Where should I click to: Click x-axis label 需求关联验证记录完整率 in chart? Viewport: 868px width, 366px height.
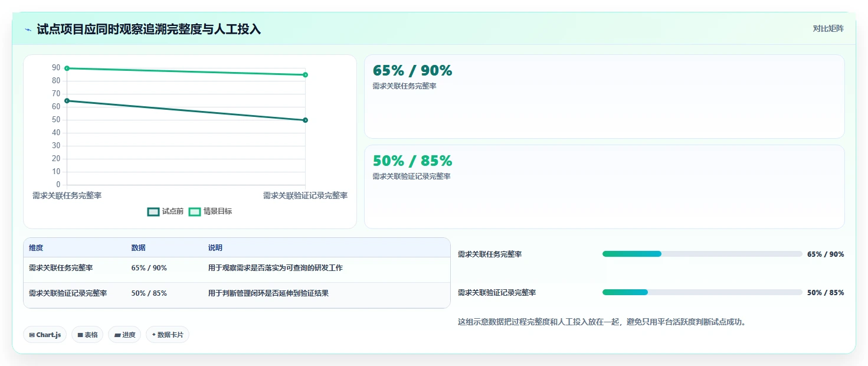pos(305,195)
